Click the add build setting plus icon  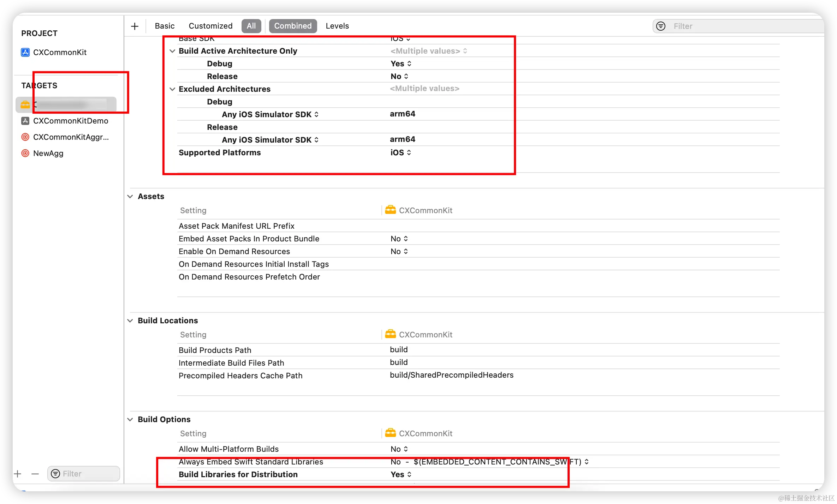[135, 26]
